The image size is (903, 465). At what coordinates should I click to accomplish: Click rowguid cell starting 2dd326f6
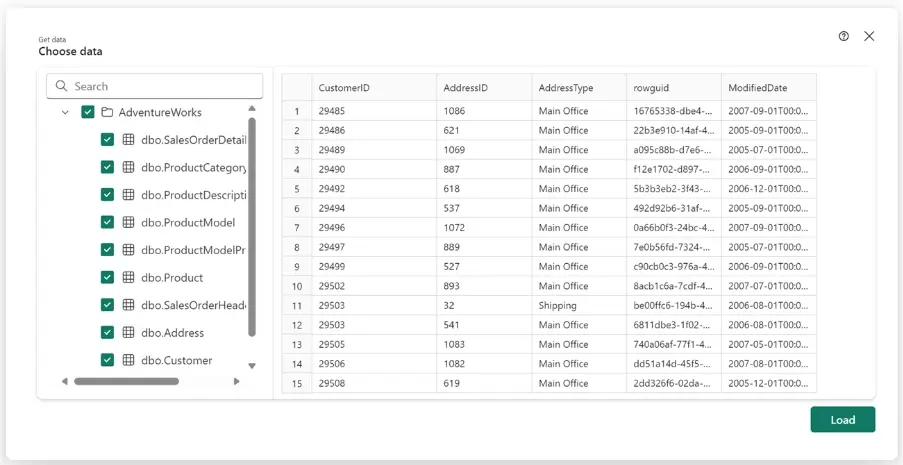pyautogui.click(x=674, y=383)
